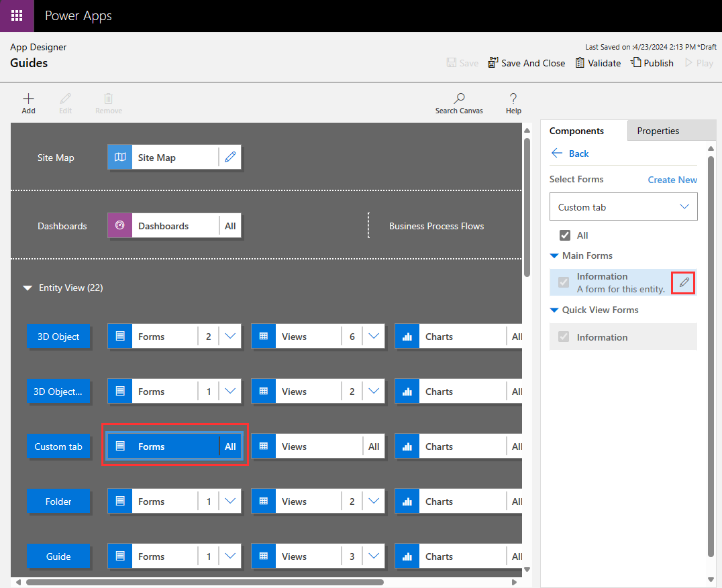This screenshot has width=722, height=588.
Task: Click the Remove toolbar button
Action: [109, 103]
